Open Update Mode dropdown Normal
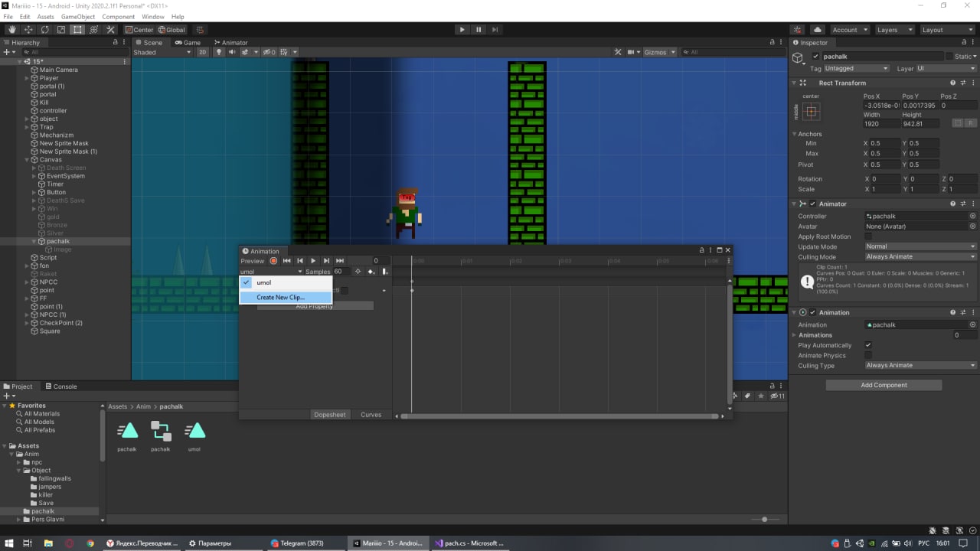The width and height of the screenshot is (980, 551). (920, 246)
